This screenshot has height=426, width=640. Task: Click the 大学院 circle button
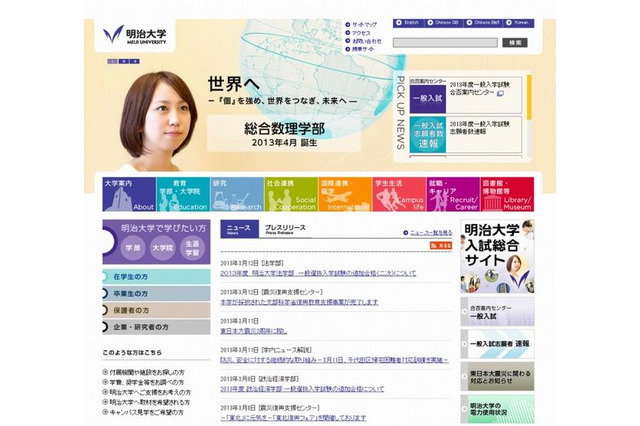click(162, 248)
